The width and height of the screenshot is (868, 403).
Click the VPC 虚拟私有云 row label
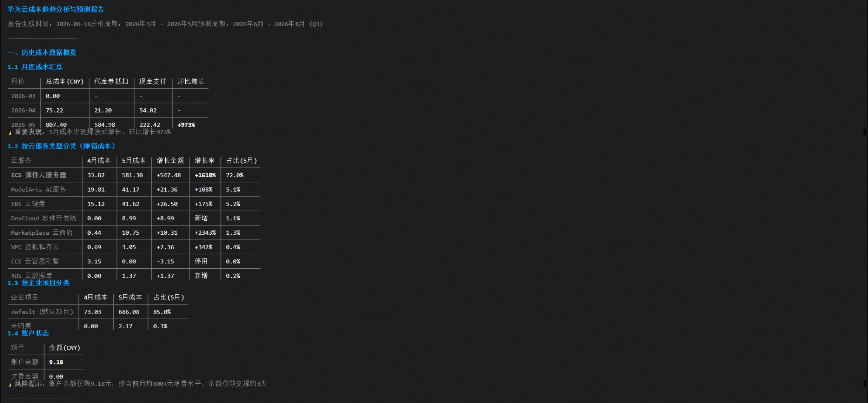35,247
